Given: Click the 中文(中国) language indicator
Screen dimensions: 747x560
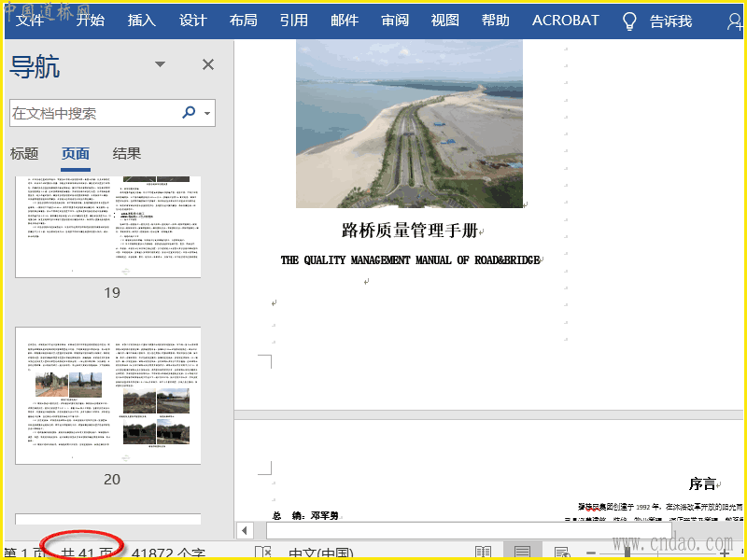Looking at the screenshot, I should [320, 553].
